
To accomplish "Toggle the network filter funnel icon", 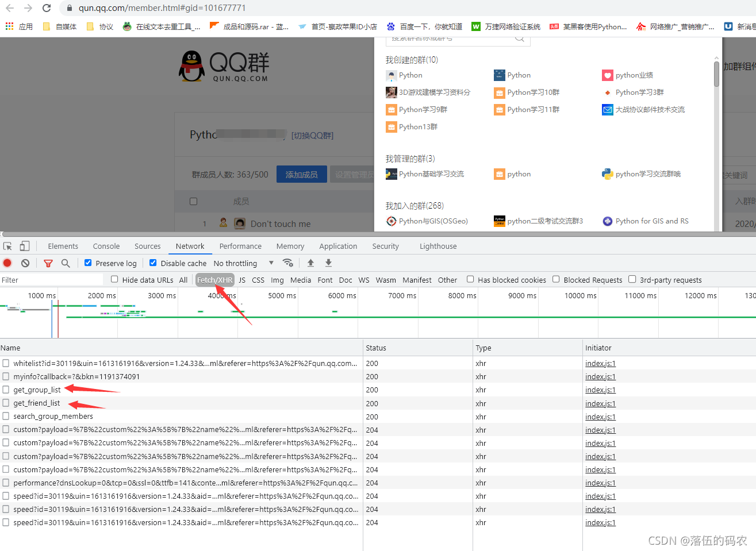I will click(x=48, y=263).
